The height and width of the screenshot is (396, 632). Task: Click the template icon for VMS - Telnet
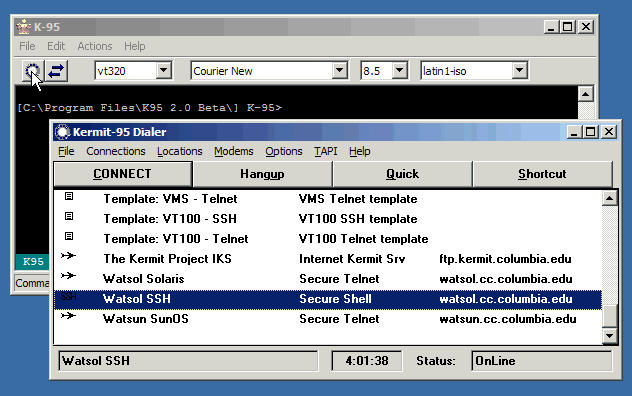click(x=69, y=196)
